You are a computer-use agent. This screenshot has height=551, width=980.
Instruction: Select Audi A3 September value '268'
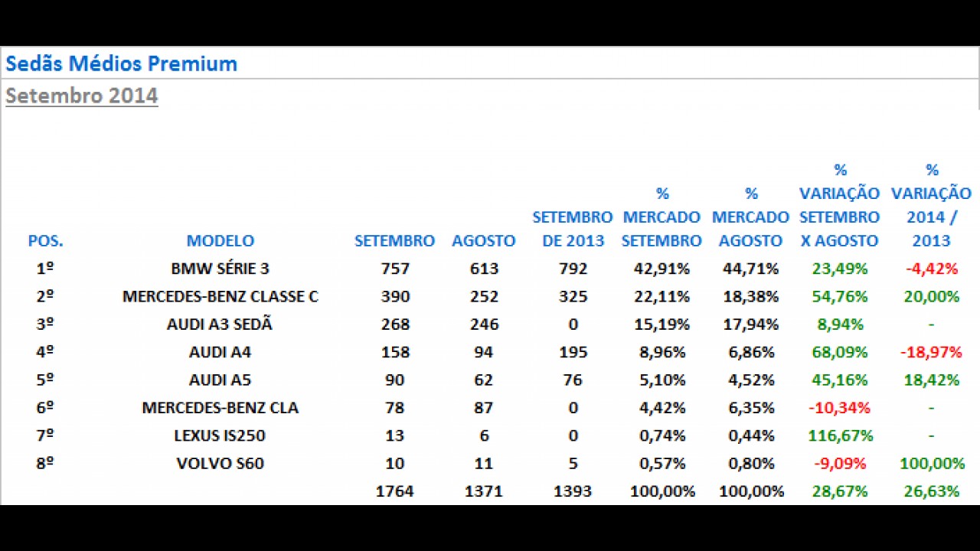[x=395, y=324]
